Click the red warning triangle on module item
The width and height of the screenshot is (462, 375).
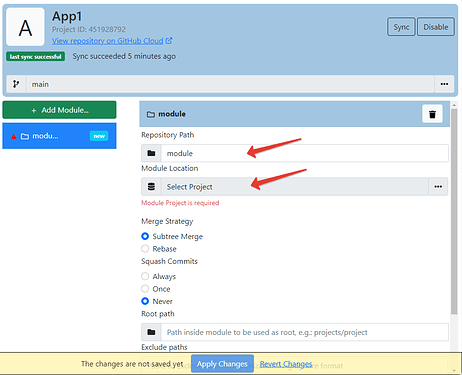(14, 136)
